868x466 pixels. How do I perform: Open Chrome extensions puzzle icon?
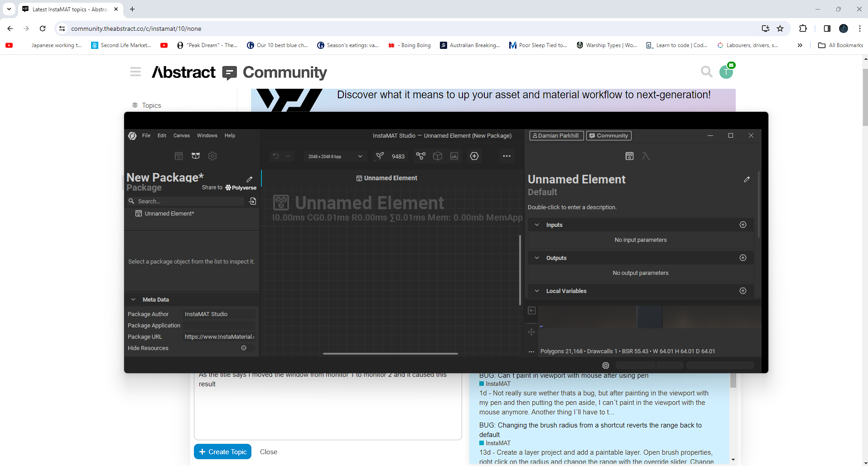803,29
